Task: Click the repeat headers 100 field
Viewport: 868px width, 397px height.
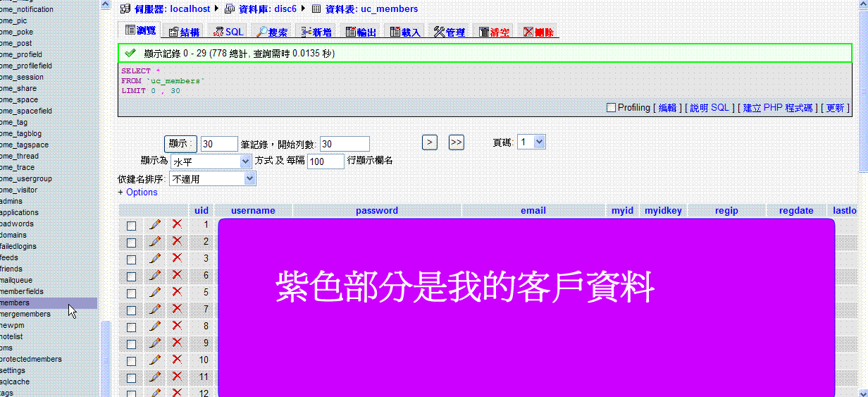Action: pos(326,161)
